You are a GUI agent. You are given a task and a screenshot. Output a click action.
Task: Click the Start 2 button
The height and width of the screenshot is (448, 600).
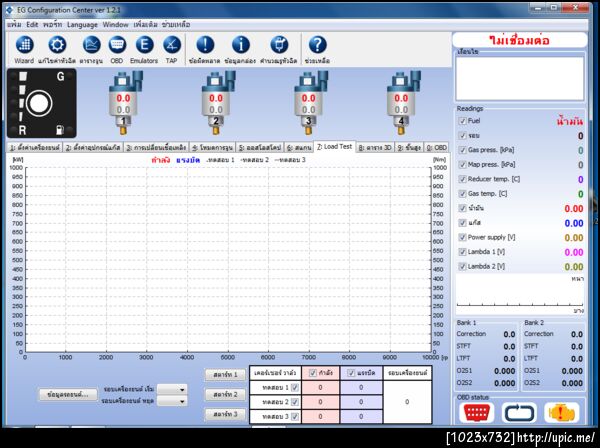[x=225, y=394]
